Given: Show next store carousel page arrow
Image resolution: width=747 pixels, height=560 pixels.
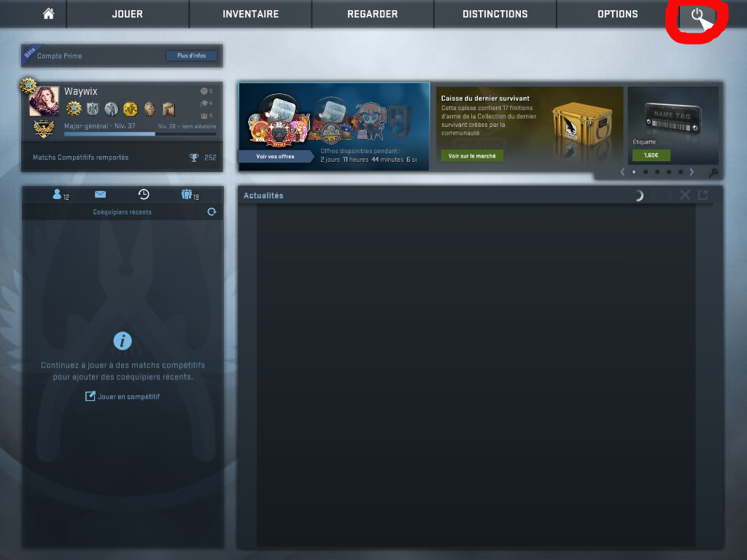Looking at the screenshot, I should (x=692, y=172).
